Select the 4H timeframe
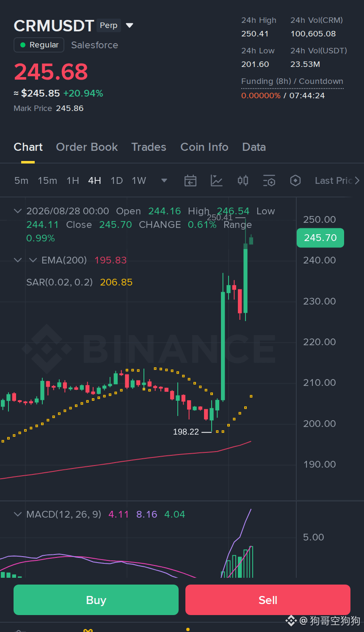 click(x=94, y=181)
